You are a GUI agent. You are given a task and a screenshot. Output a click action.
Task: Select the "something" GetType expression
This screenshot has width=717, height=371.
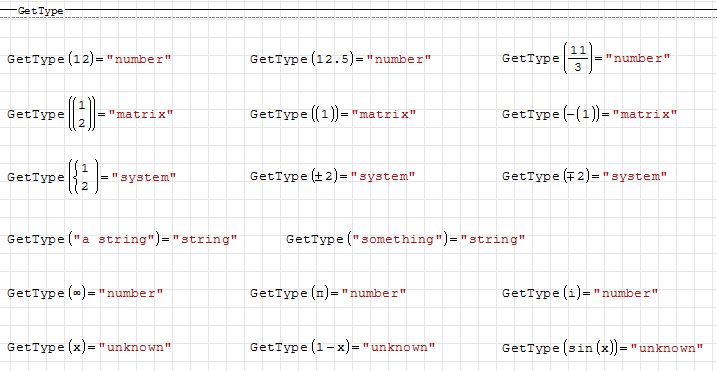pos(406,239)
